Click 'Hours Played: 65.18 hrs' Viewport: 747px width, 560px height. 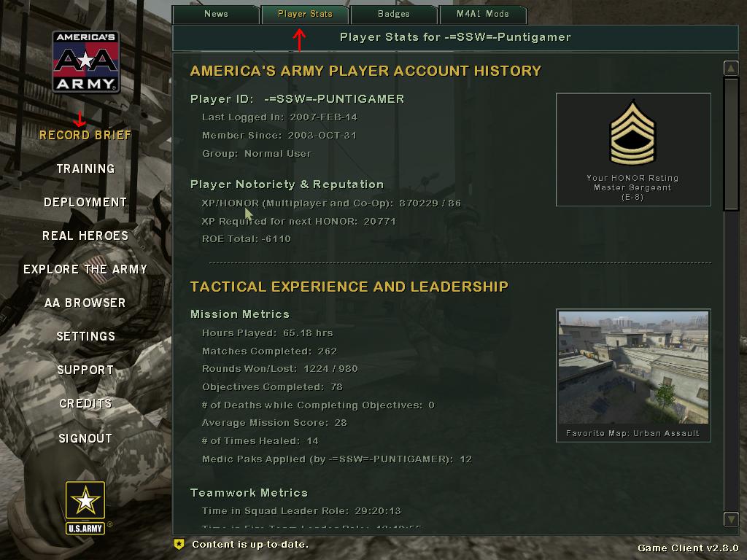click(268, 333)
